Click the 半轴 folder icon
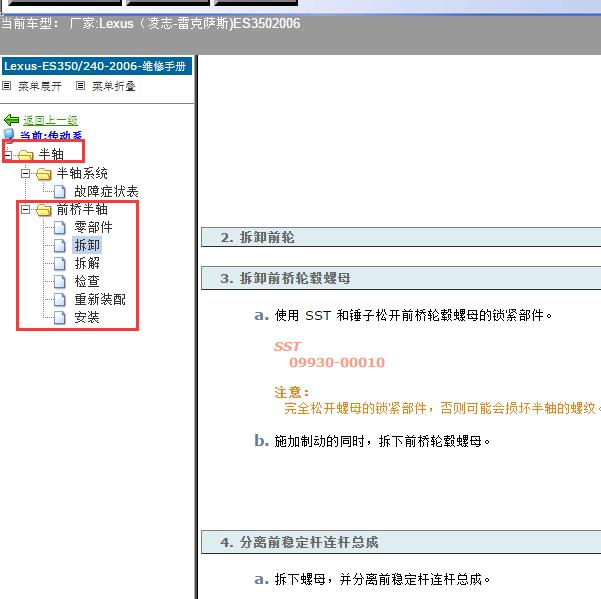This screenshot has height=599, width=601. click(x=26, y=155)
